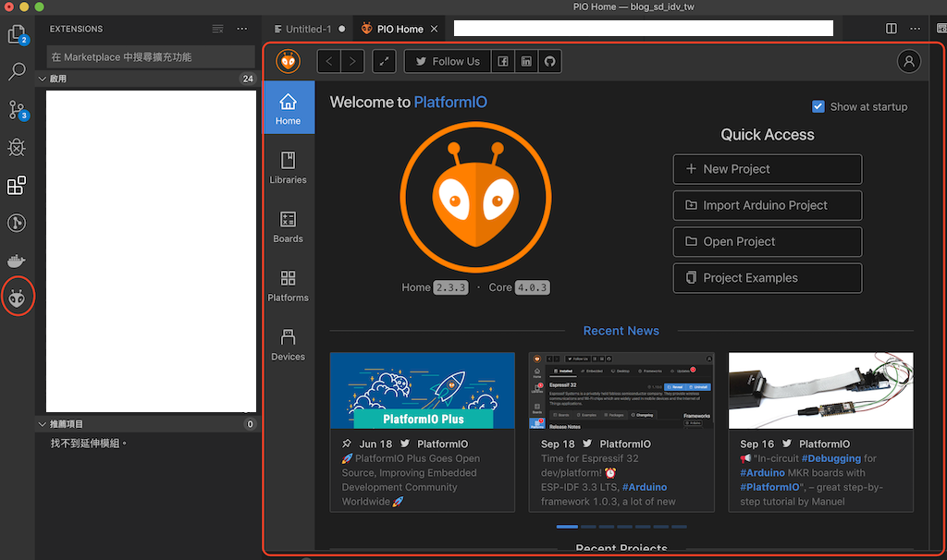This screenshot has width=947, height=560.
Task: Click the expand fullscreen arrows button
Action: 384,61
